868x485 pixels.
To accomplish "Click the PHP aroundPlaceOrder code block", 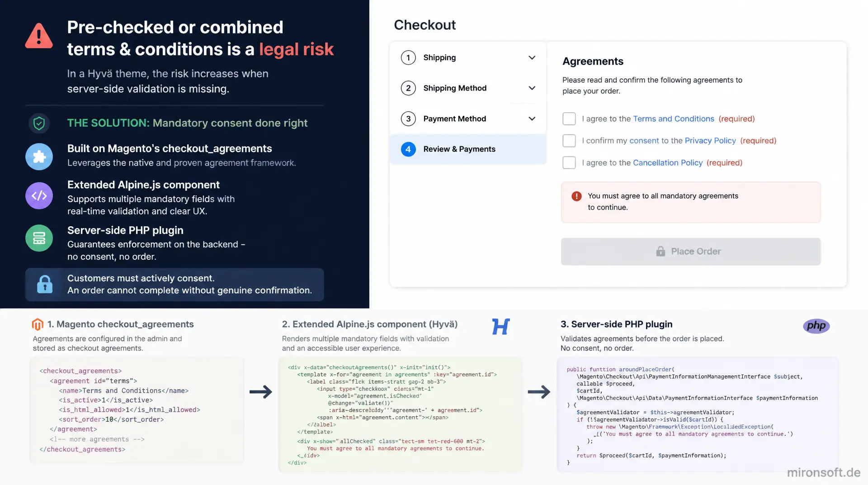I will [698, 414].
